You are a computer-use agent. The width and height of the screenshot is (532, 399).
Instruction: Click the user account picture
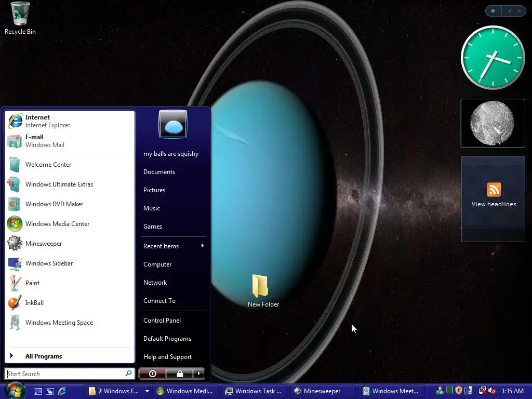point(172,124)
